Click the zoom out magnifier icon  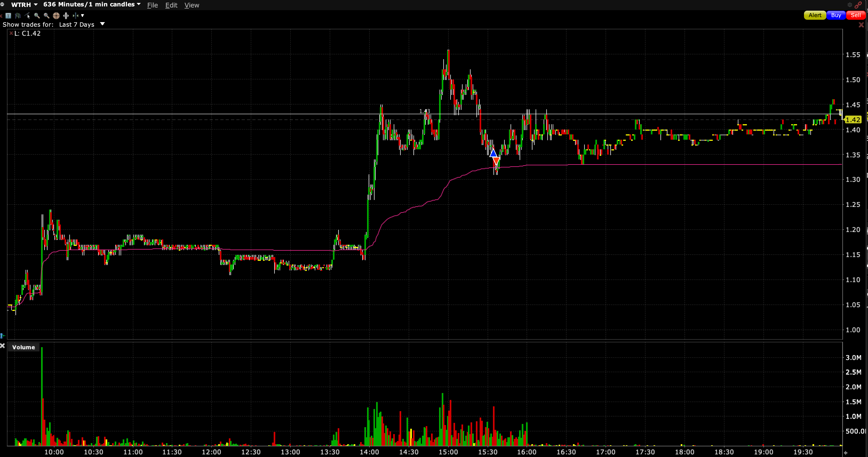click(46, 15)
